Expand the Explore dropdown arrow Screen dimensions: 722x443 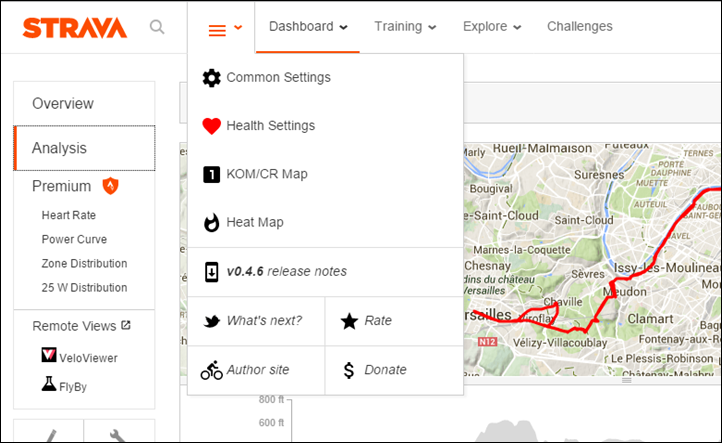pos(517,28)
